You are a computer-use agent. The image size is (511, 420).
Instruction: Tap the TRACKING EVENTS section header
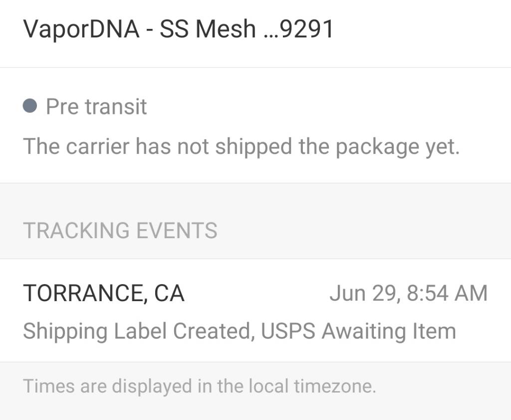pyautogui.click(x=120, y=231)
